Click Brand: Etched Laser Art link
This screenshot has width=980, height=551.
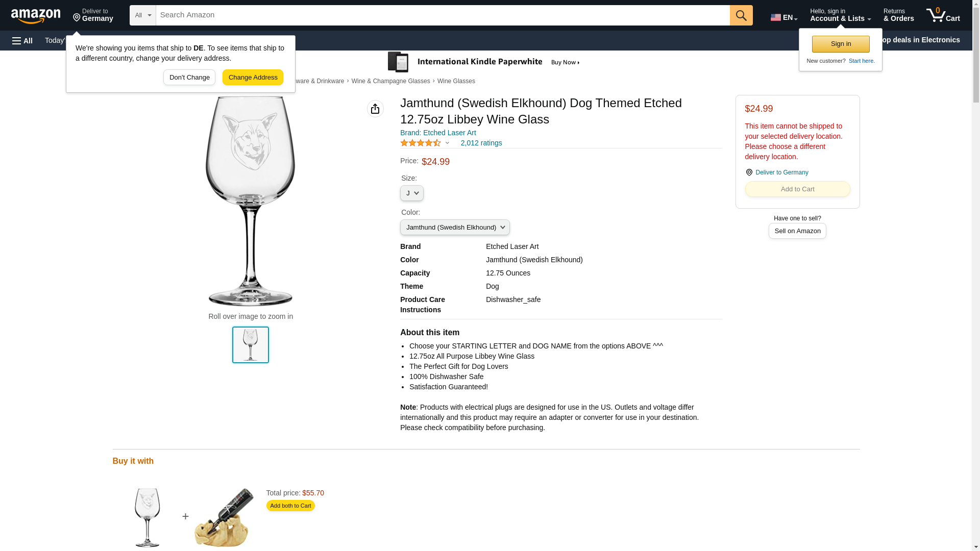tap(438, 133)
